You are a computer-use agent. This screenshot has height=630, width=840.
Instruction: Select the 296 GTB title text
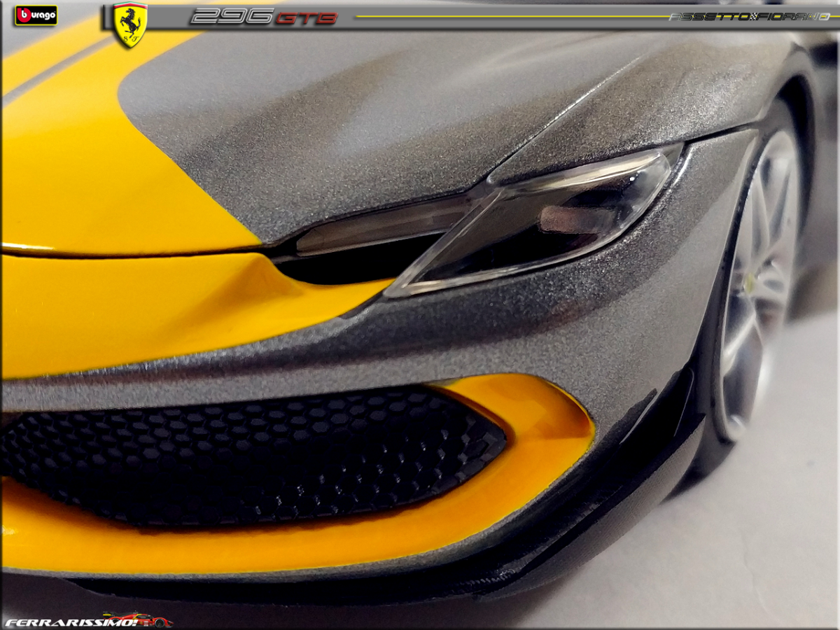[264, 17]
